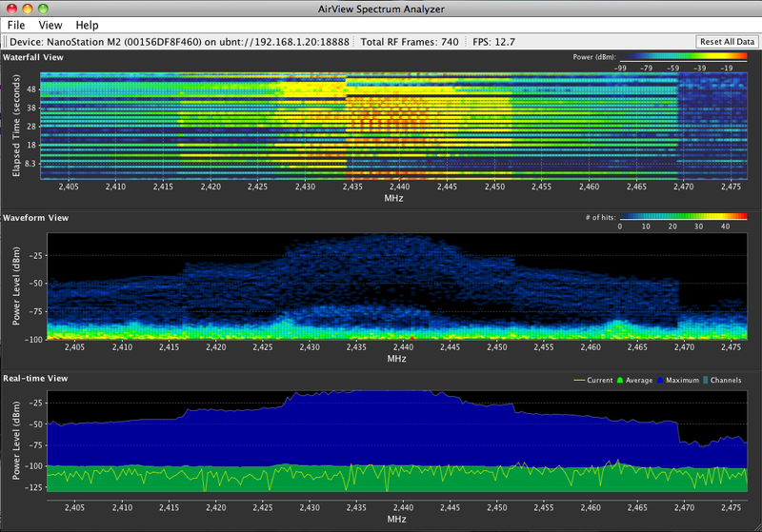This screenshot has width=762, height=532.
Task: Click the Waveform View panel title
Action: pos(34,218)
